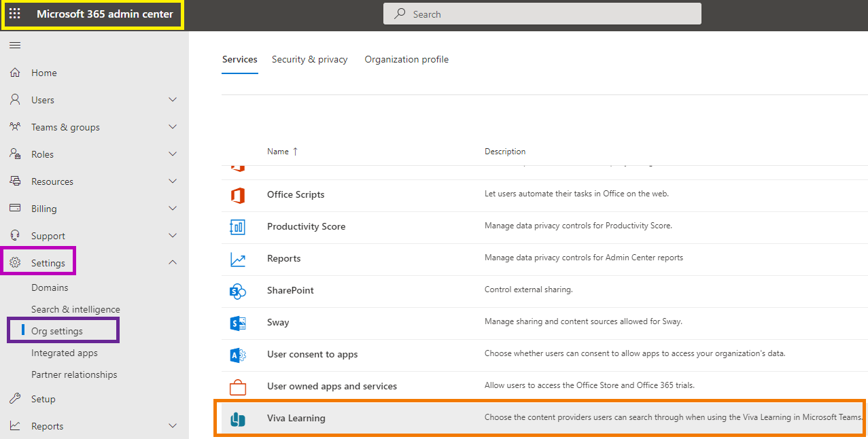Expand the Reports chevron in sidebar
868x439 pixels.
[173, 426]
